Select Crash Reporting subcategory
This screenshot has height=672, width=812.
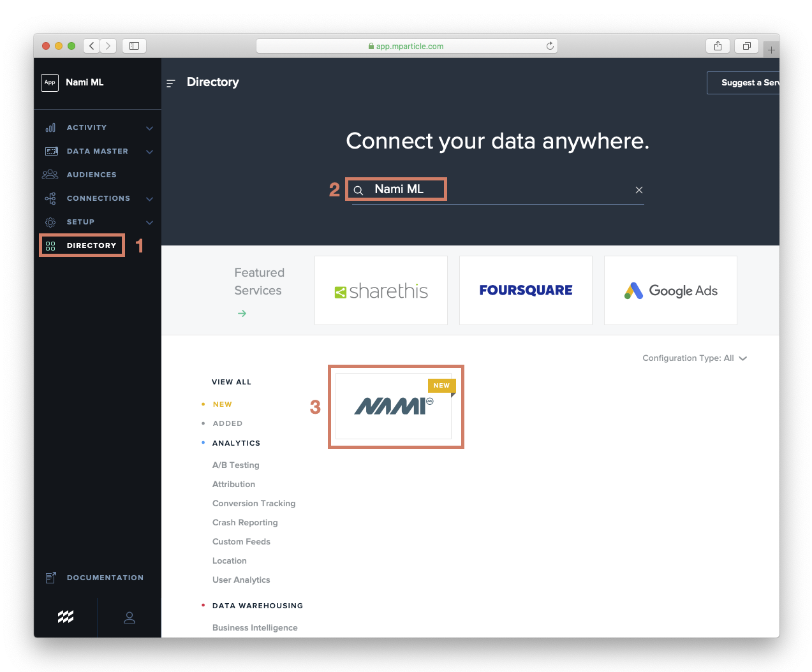point(245,523)
